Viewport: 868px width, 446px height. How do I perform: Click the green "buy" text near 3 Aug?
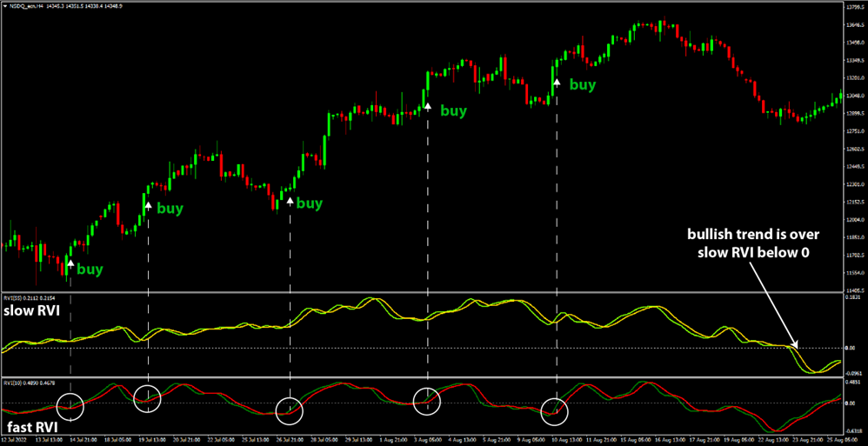(x=454, y=110)
